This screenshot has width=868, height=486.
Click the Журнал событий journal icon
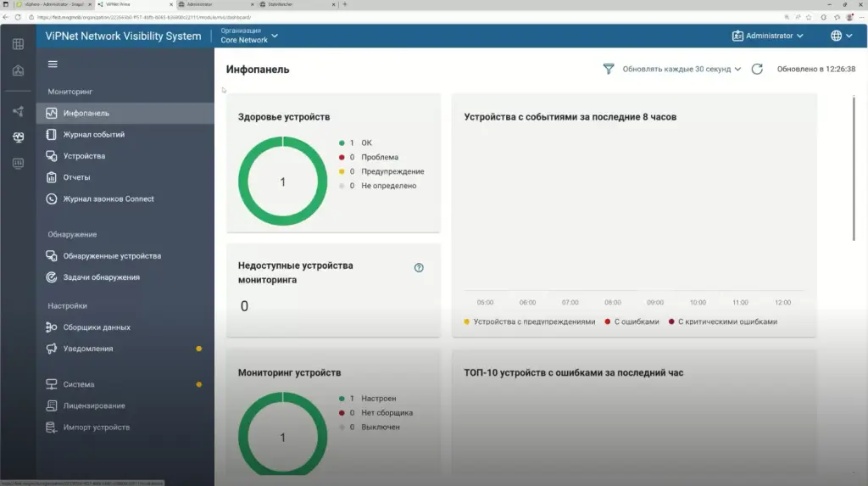tap(52, 134)
